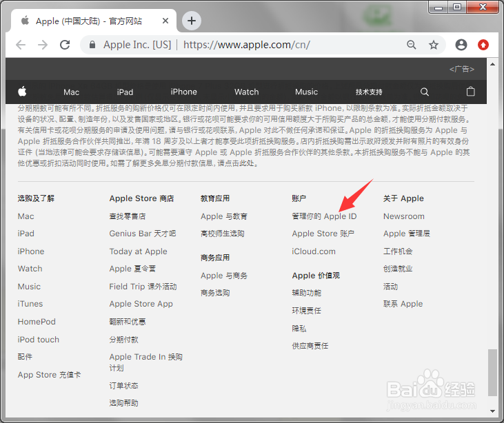Open Music in the top nav bar
The height and width of the screenshot is (423, 504).
pos(306,92)
